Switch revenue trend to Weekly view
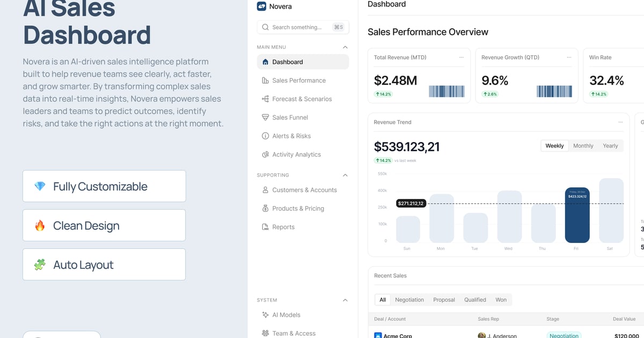This screenshot has height=338, width=644. [x=554, y=146]
